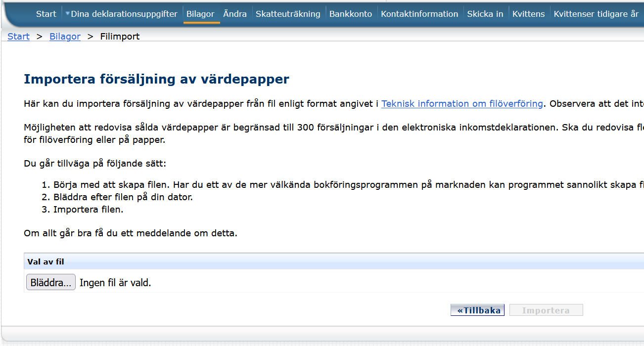Go to the Start tab in navigation

(46, 14)
